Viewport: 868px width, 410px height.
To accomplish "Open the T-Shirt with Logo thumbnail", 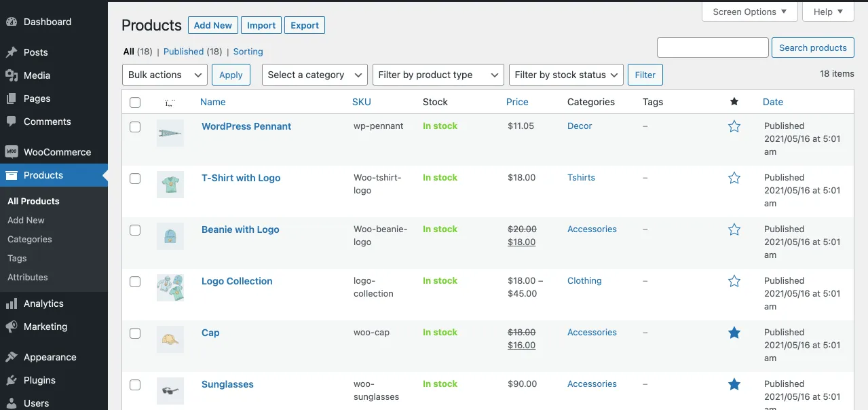I will point(170,185).
